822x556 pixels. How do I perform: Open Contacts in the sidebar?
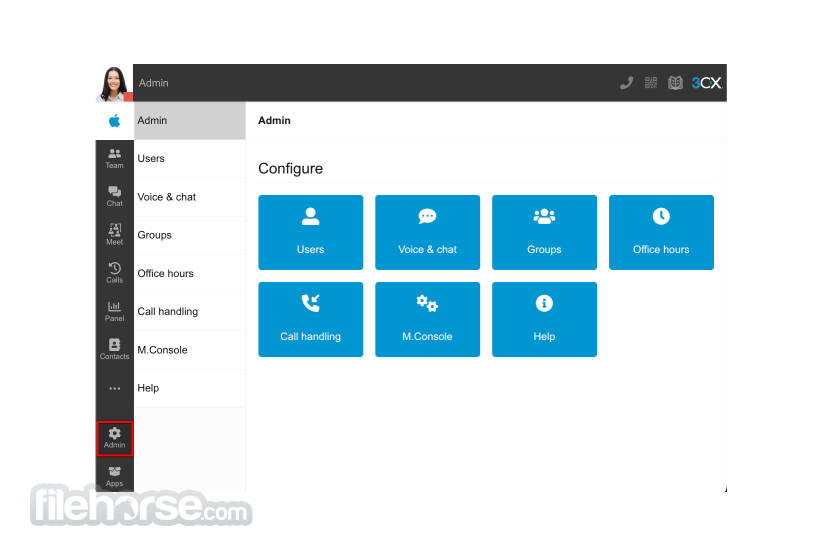pos(114,350)
